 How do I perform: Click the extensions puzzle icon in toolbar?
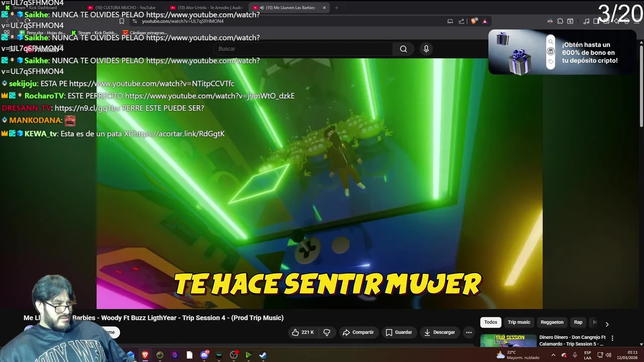560,21
